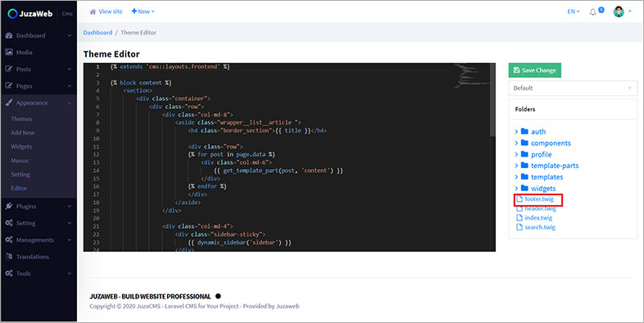This screenshot has width=644, height=323.
Task: Open the New dropdown menu
Action: [x=143, y=11]
